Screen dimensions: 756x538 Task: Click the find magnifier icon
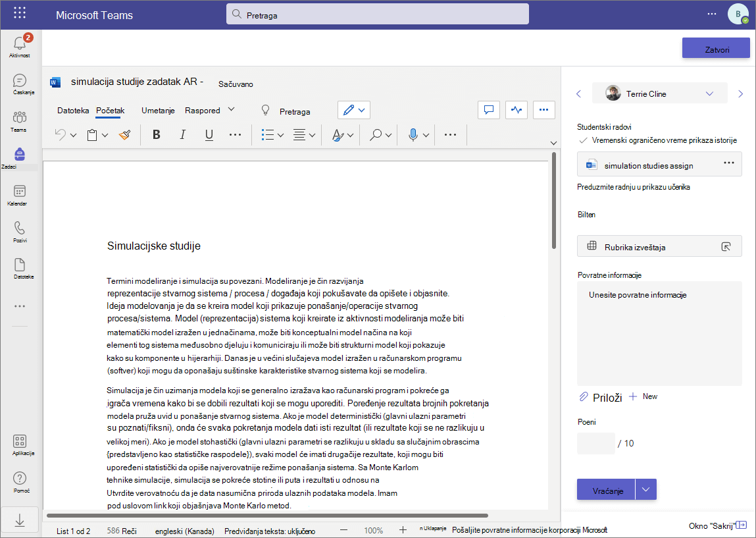(x=376, y=134)
